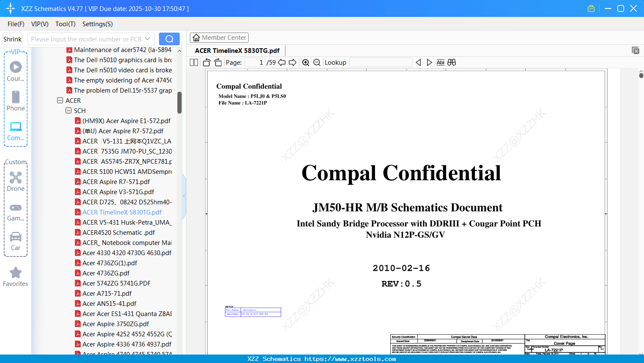
Task: Open Acer 5742ZG 5741G.PDF
Action: click(x=116, y=283)
